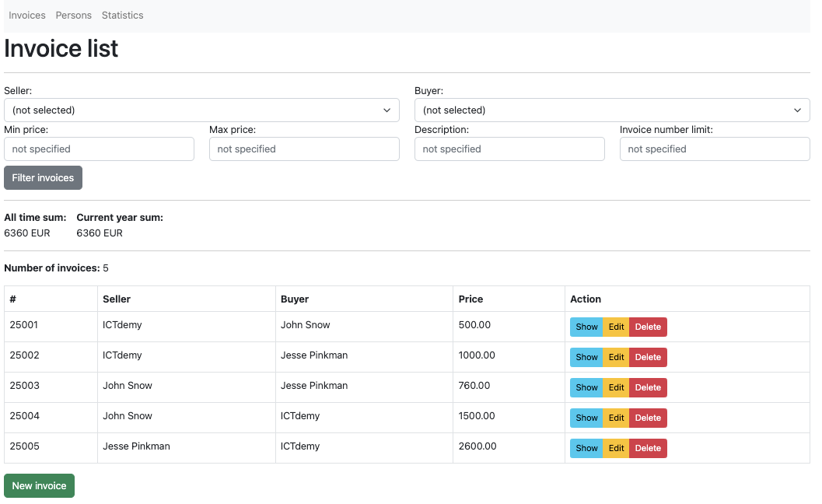Create a New invoice
This screenshot has height=504, width=822.
click(x=39, y=486)
